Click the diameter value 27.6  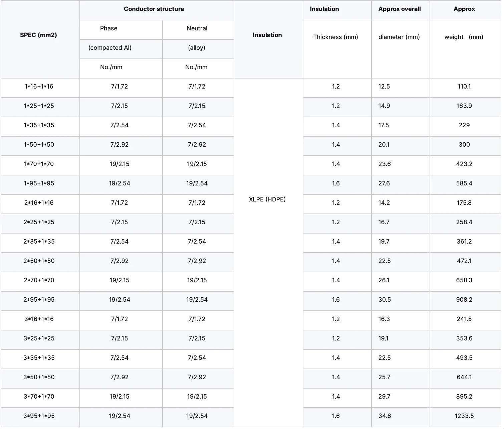[384, 183]
